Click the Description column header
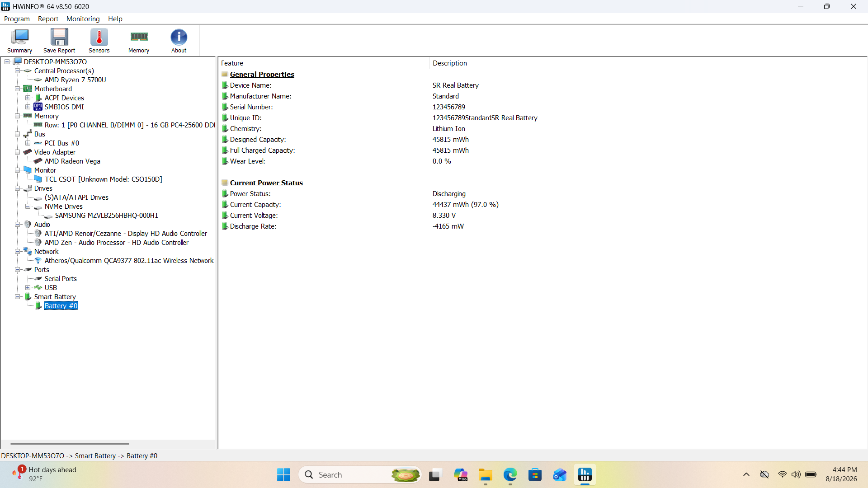The width and height of the screenshot is (868, 488). [x=529, y=63]
